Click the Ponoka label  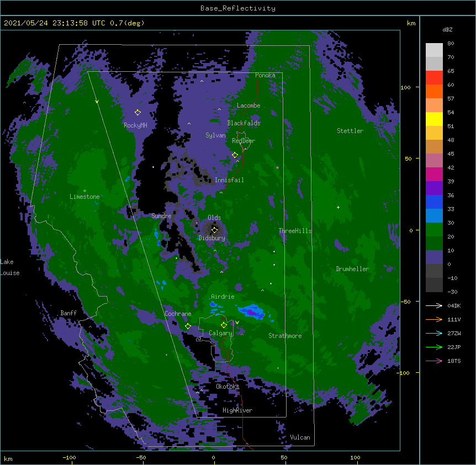click(265, 75)
